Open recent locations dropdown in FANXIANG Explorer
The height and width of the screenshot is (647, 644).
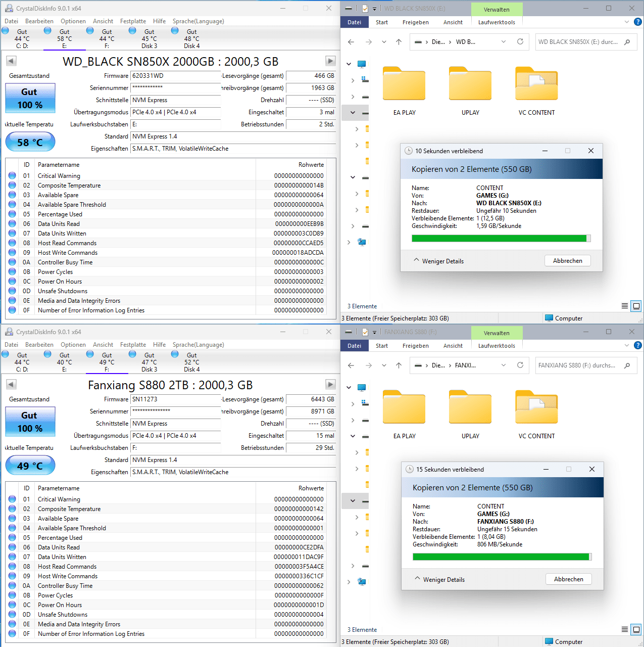pyautogui.click(x=384, y=365)
